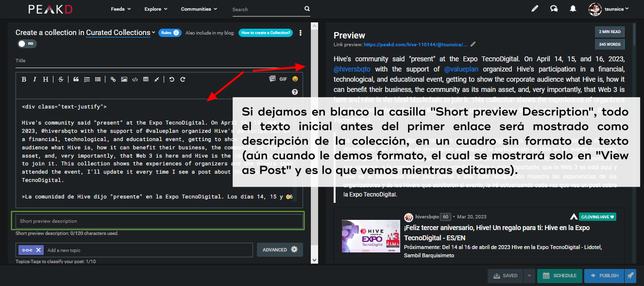Screen dimensions: 644x286
Task: Insert a table into the editor
Action: tap(146, 79)
